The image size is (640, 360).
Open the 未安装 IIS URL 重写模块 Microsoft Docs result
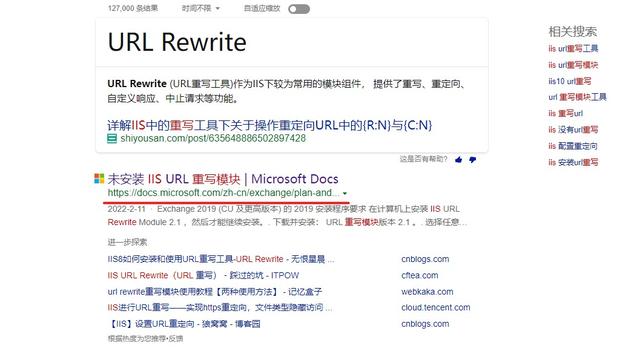[223, 179]
